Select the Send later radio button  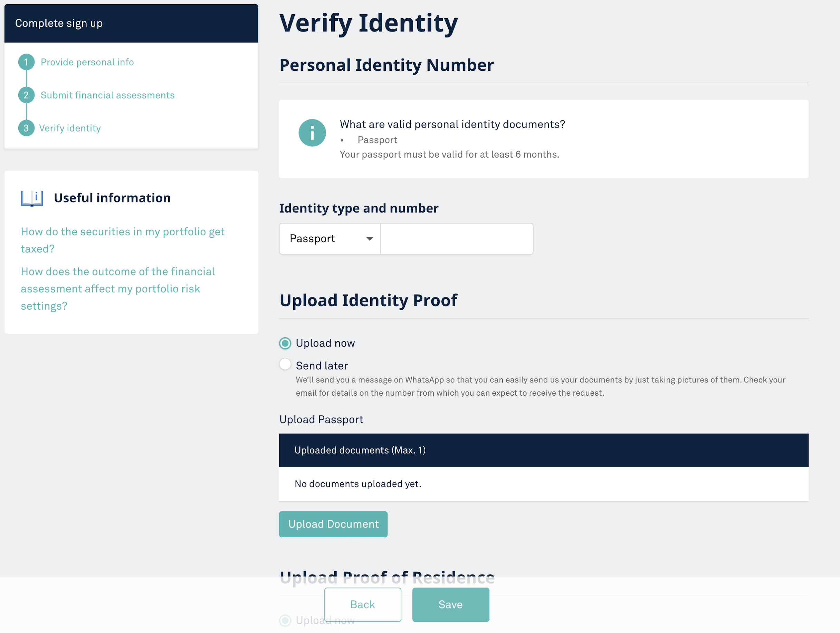coord(285,365)
